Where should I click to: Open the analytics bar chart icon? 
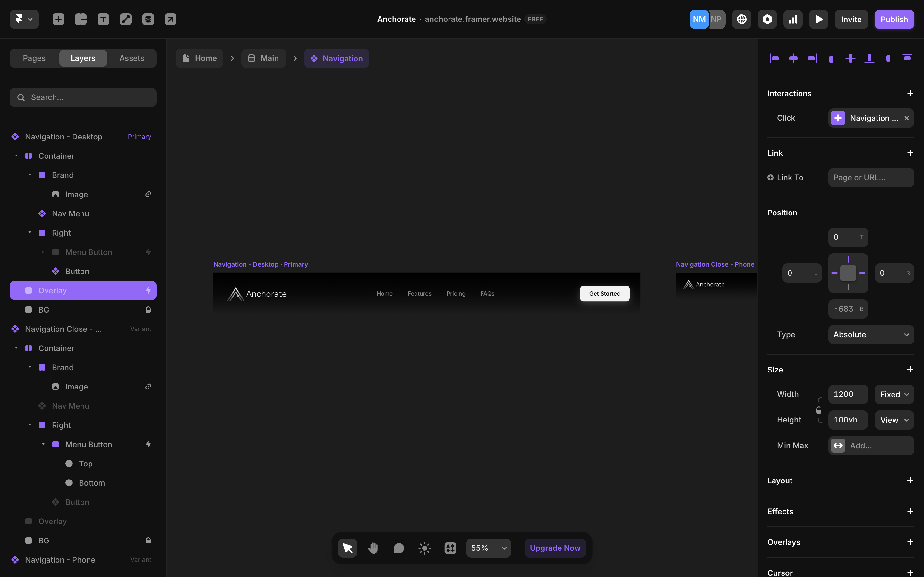coord(793,19)
